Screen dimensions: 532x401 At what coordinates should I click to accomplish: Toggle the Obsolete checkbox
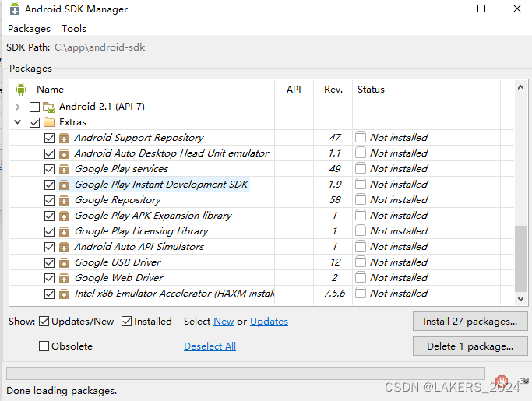point(44,346)
